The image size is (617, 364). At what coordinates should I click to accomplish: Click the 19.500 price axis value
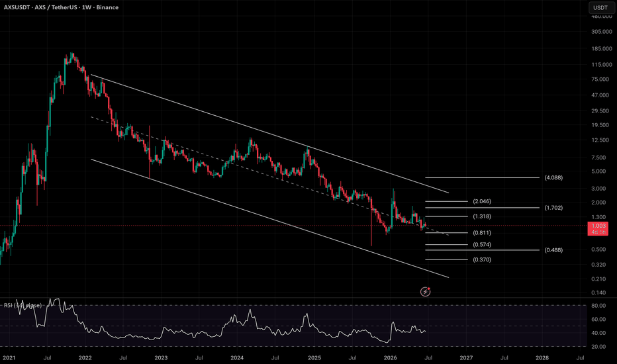600,125
